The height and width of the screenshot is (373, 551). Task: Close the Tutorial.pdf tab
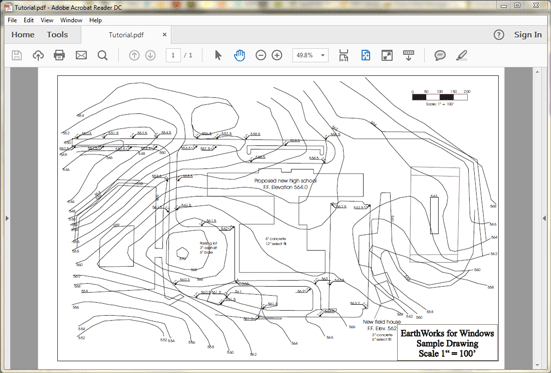164,34
